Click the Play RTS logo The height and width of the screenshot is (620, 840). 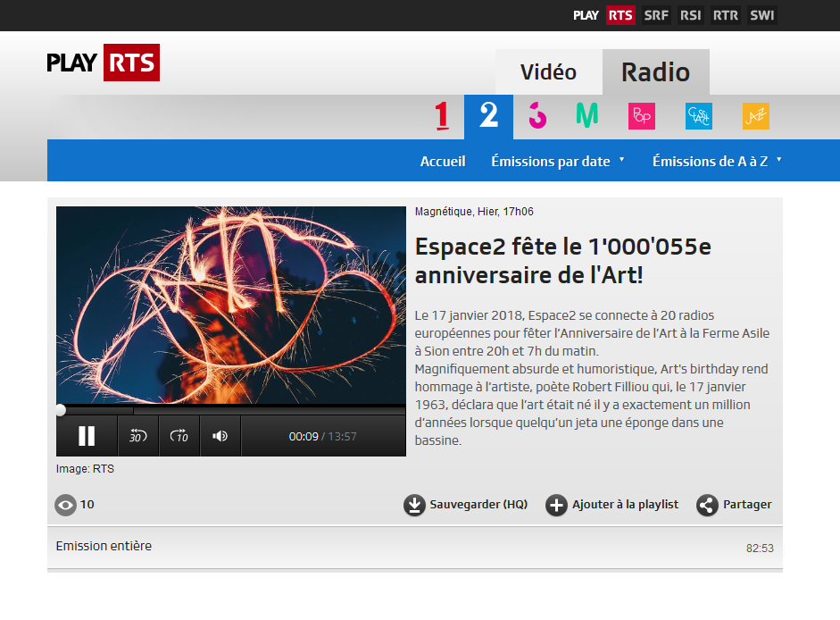103,63
